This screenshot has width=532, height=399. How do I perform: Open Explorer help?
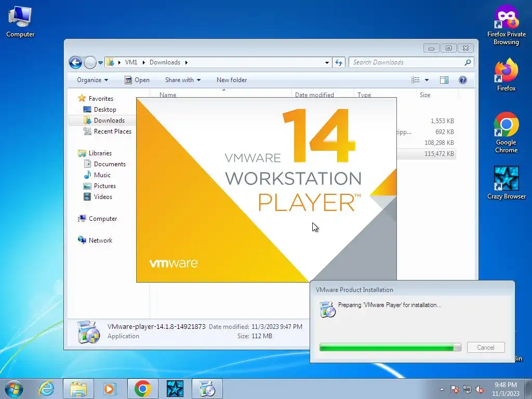click(x=463, y=80)
